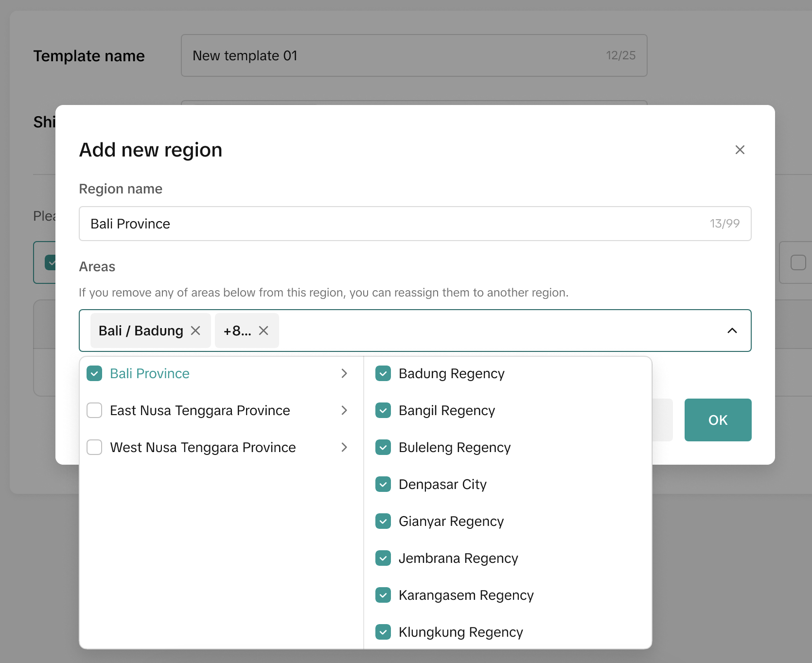Collapse the Areas dropdown with the up chevron
Screen dimensions: 812x663
(732, 331)
